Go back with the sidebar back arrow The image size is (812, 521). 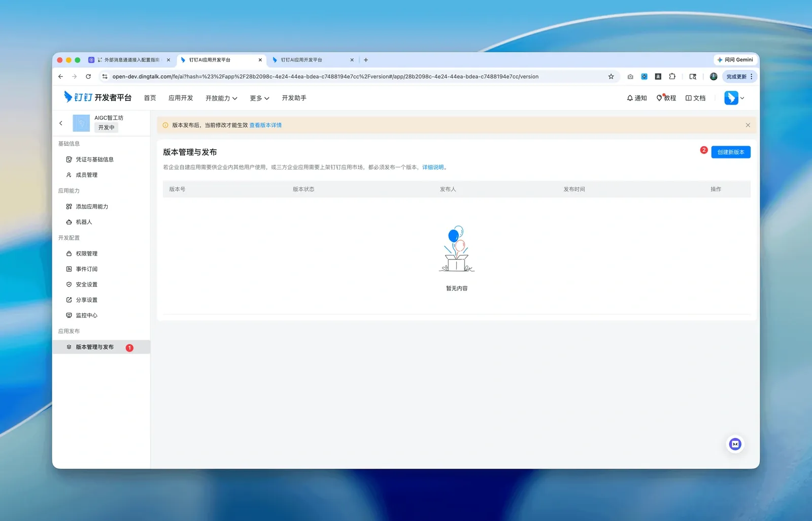tap(61, 123)
